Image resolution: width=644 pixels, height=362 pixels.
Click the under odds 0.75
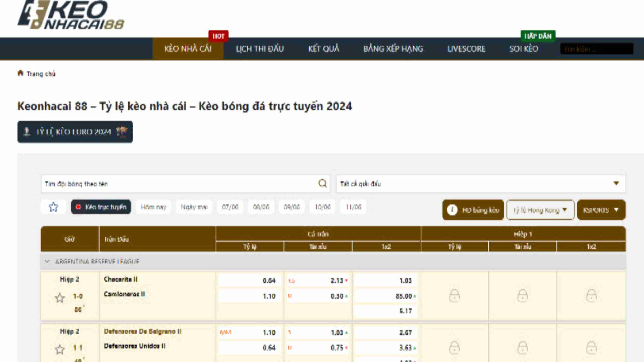(x=318, y=348)
